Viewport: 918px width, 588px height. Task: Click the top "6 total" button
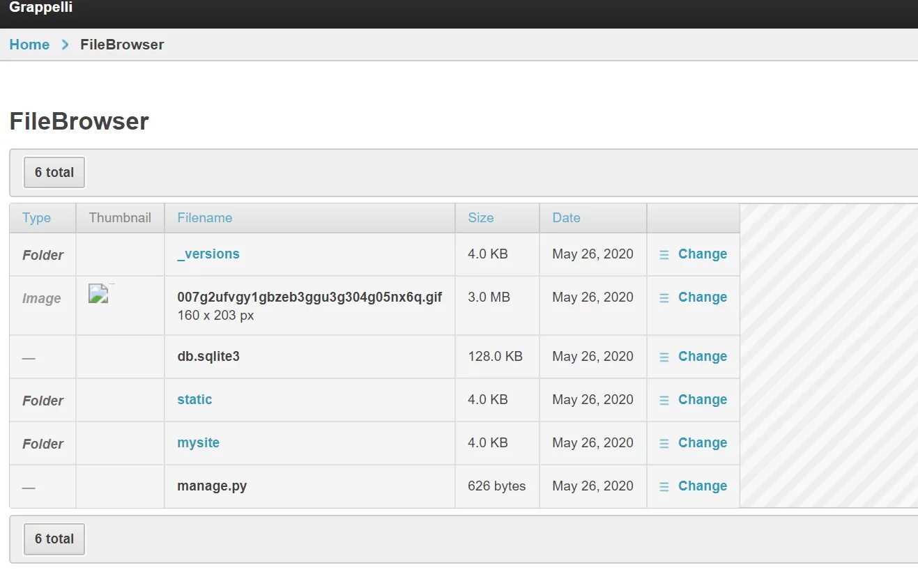(54, 173)
